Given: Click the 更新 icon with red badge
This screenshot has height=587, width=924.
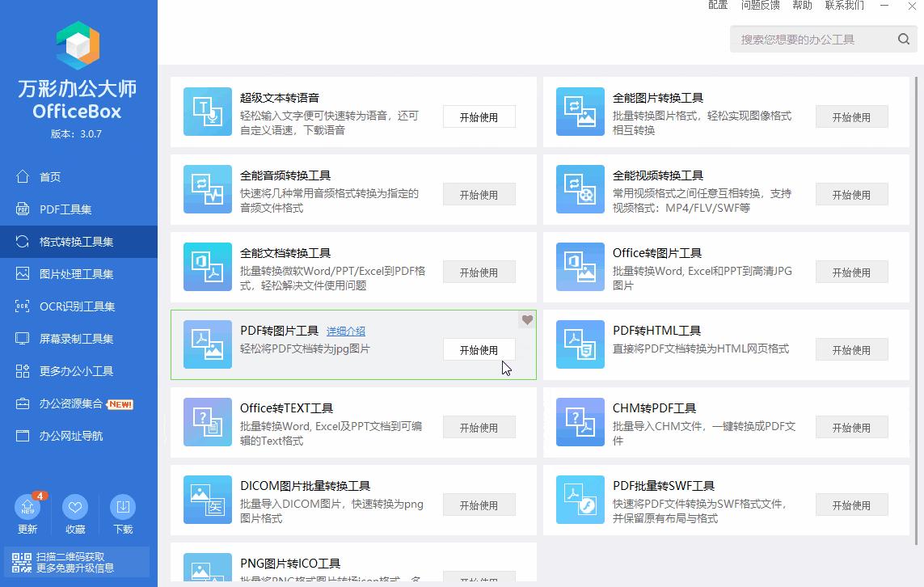Looking at the screenshot, I should [27, 509].
